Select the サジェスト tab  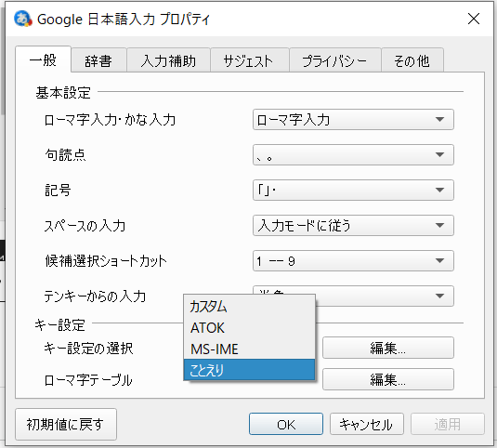coord(250,60)
